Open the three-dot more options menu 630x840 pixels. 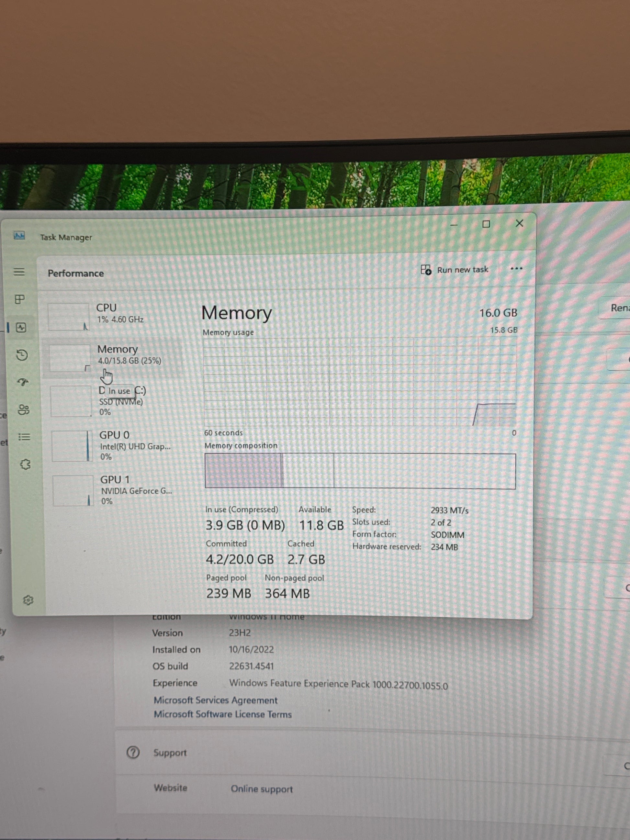(516, 268)
